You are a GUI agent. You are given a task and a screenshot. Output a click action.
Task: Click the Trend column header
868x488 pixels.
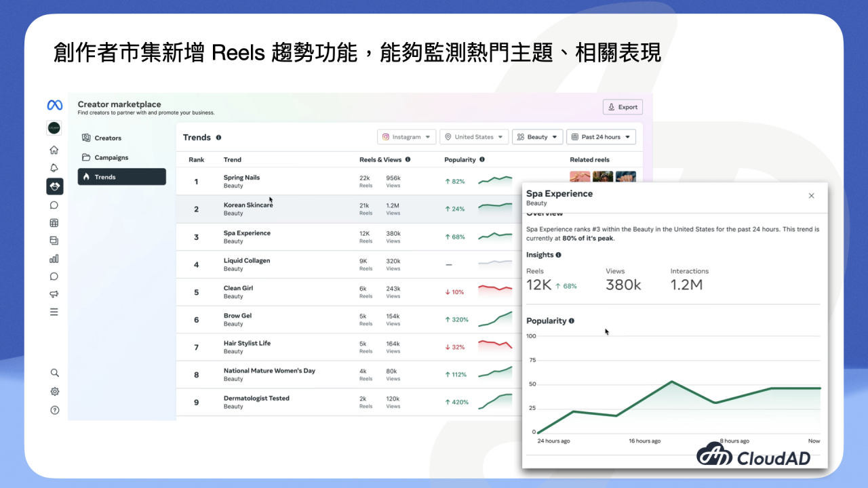[x=232, y=160]
